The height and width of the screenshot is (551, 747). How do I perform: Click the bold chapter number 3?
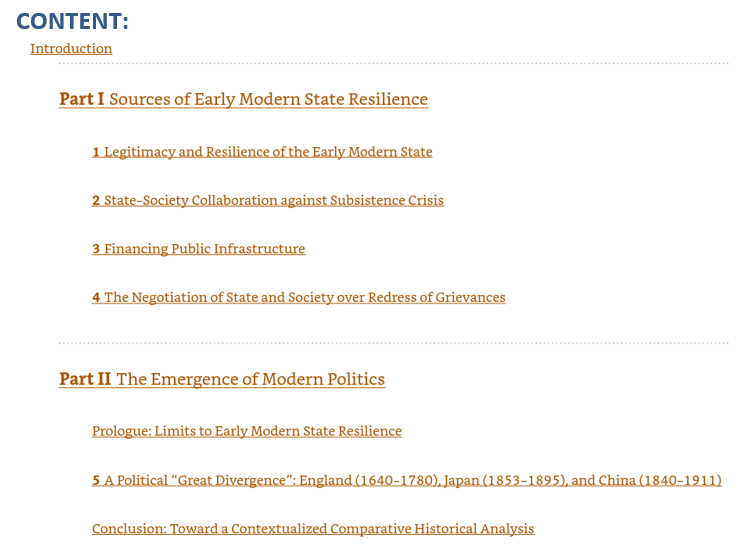[x=96, y=249]
